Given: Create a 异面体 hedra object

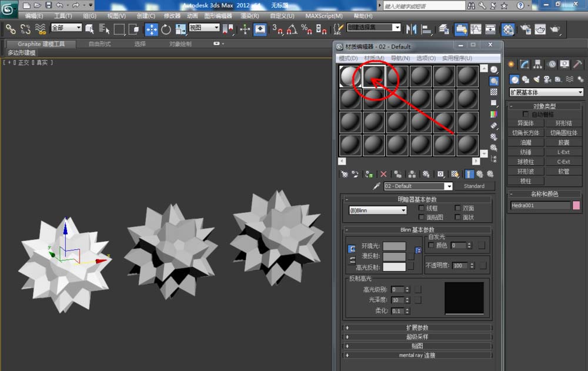Looking at the screenshot, I should click(525, 123).
